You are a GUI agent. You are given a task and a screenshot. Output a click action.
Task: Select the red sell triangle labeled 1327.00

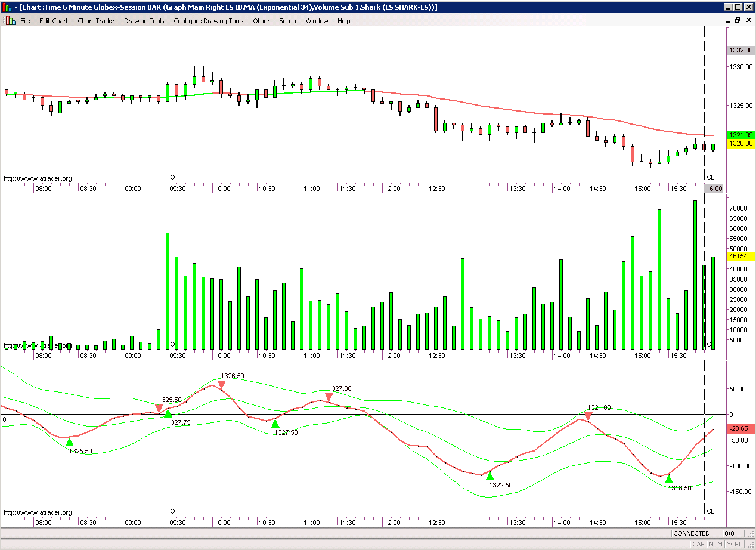329,397
